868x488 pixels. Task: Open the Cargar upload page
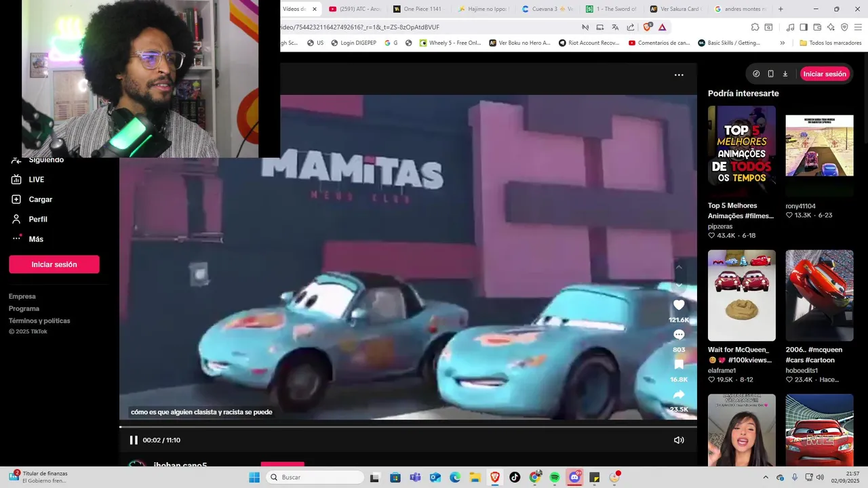[x=41, y=199]
